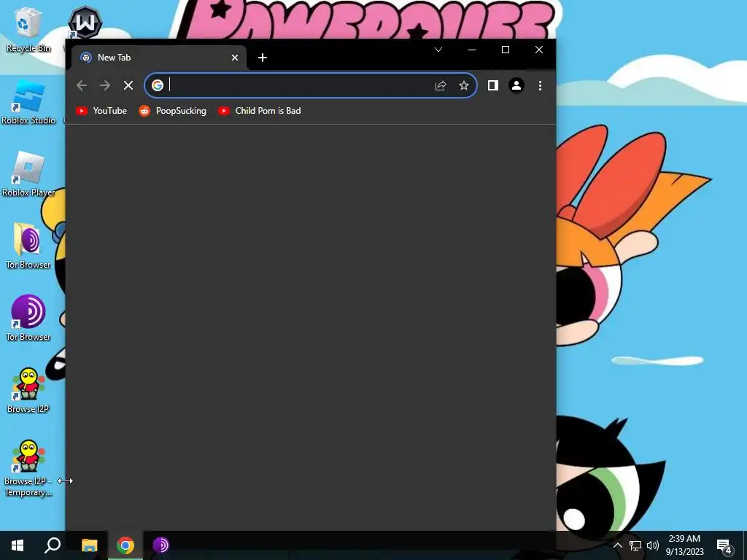Stop loading the page in Chrome
Viewport: 747px width, 560px height.
click(128, 85)
